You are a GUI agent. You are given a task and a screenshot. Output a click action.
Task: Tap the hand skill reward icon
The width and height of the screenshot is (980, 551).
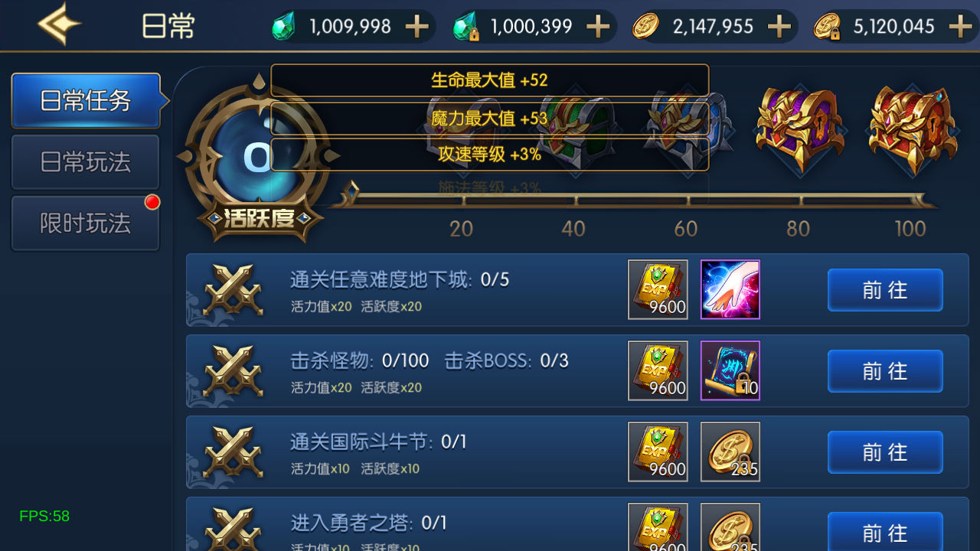pos(730,289)
